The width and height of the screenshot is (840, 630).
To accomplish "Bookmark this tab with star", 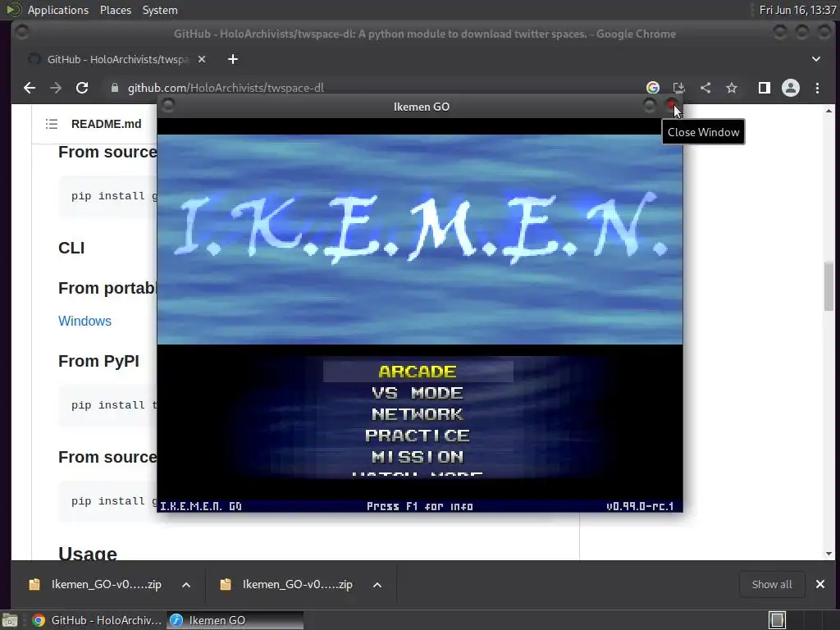I will [732, 88].
